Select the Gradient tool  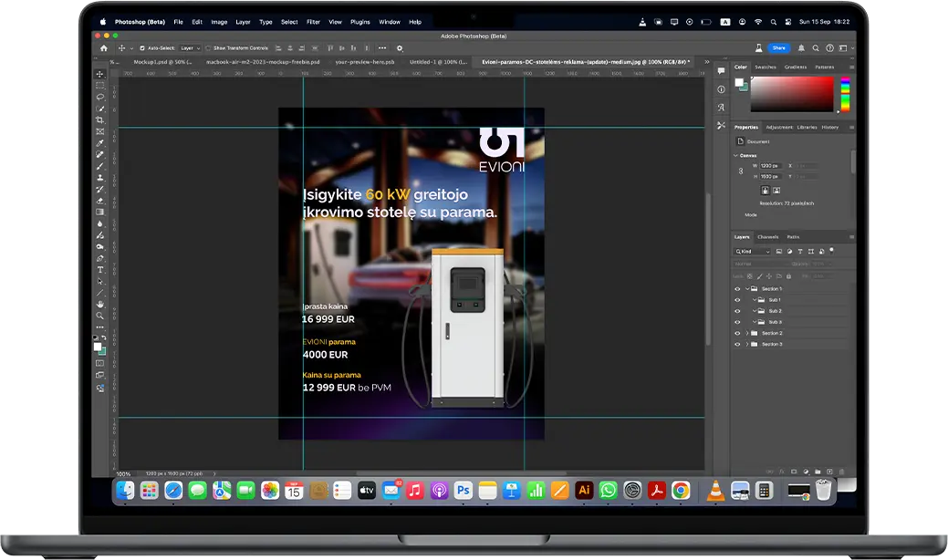click(x=100, y=212)
